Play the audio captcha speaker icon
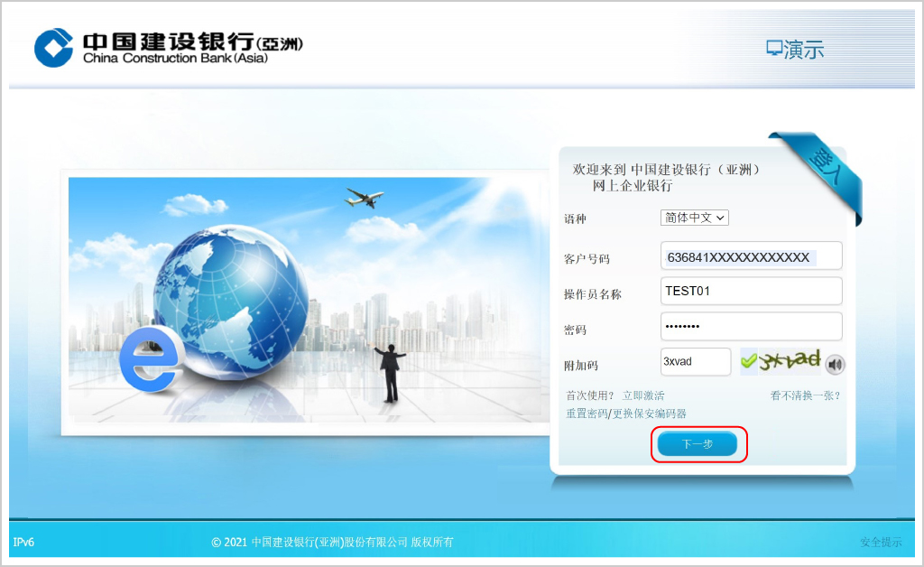Image resolution: width=924 pixels, height=567 pixels. pyautogui.click(x=835, y=365)
